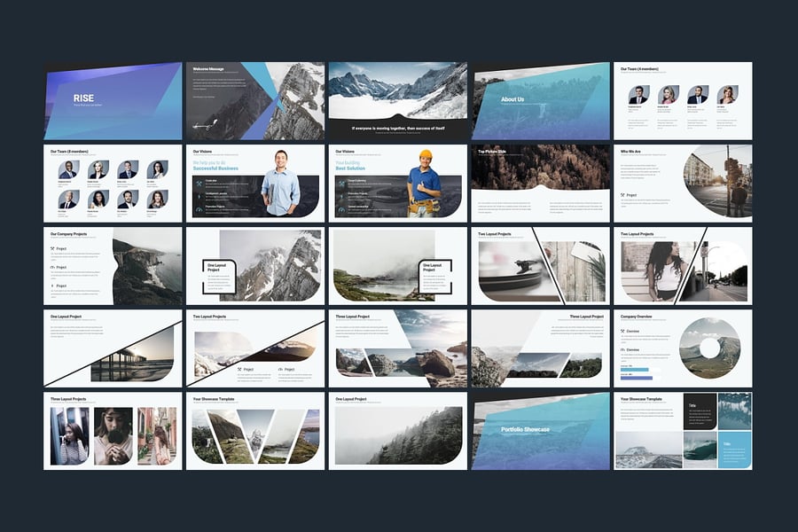Select the Welcome Message slide

point(254,100)
